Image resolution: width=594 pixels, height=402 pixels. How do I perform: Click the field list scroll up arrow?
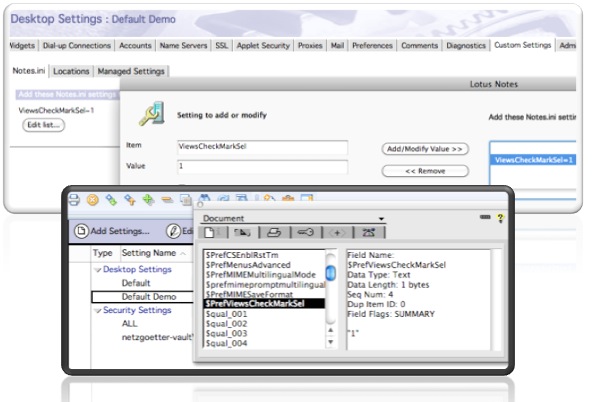pos(331,330)
